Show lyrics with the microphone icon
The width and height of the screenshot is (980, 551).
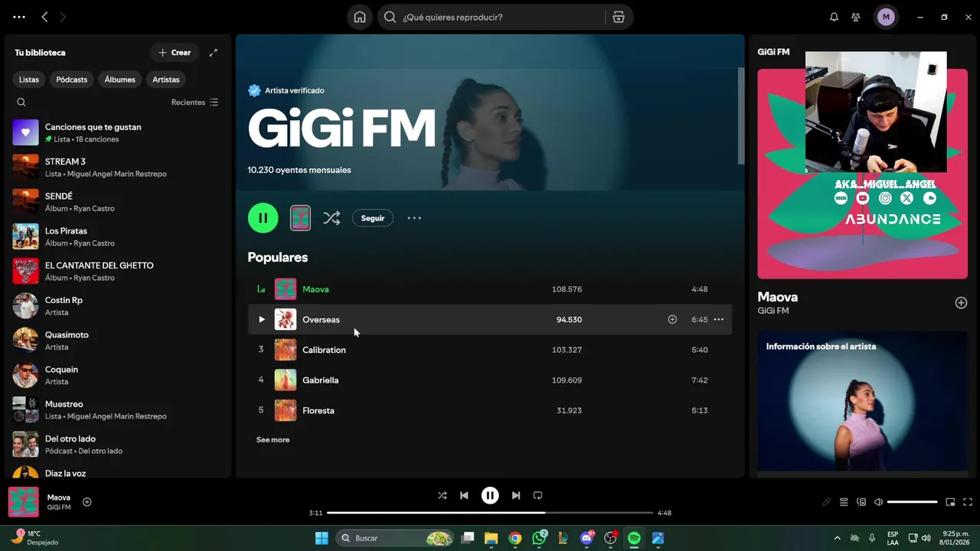(826, 502)
